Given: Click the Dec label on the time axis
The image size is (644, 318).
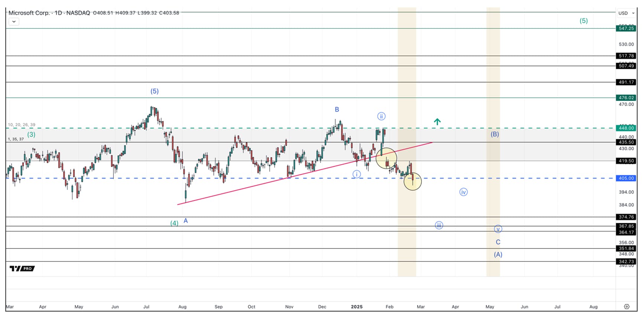Looking at the screenshot, I should [x=322, y=306].
